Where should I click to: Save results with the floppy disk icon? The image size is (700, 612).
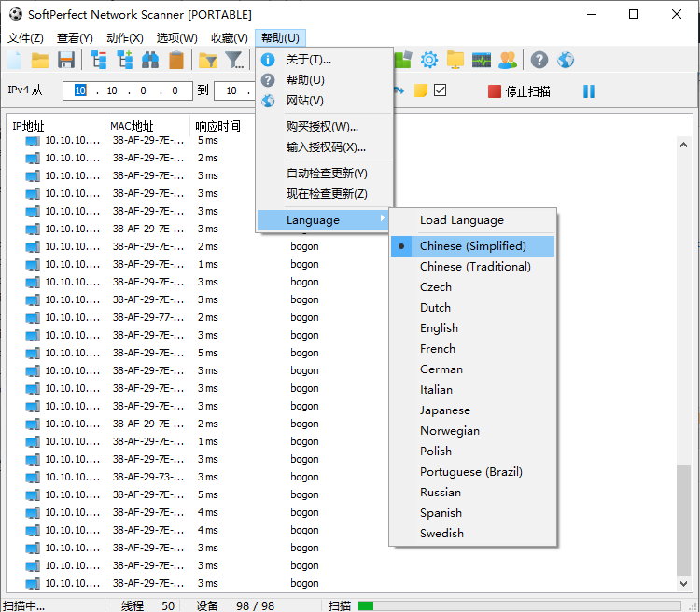point(66,60)
